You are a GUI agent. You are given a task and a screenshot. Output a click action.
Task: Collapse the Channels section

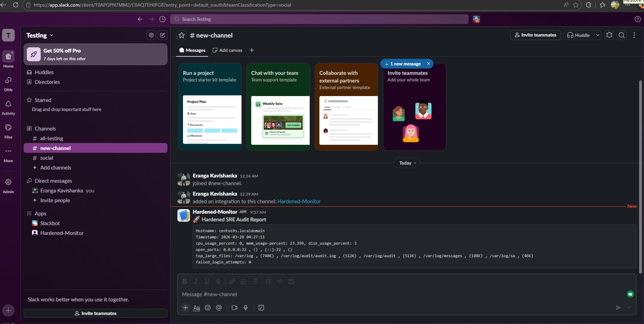pyautogui.click(x=45, y=128)
